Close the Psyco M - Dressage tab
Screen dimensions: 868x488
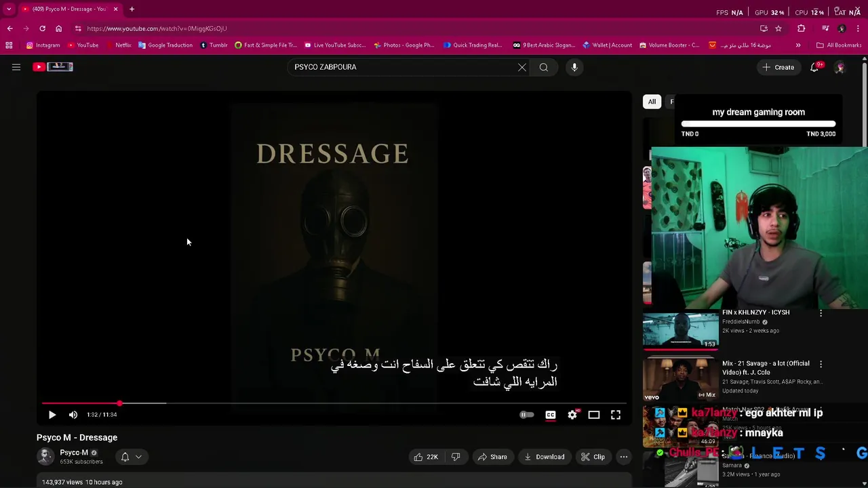pyautogui.click(x=115, y=9)
